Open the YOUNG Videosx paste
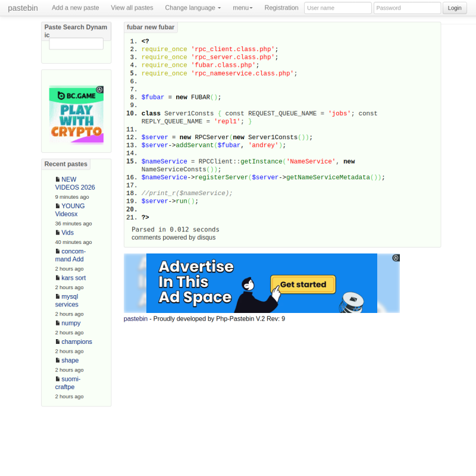The image size is (476, 476). (70, 210)
